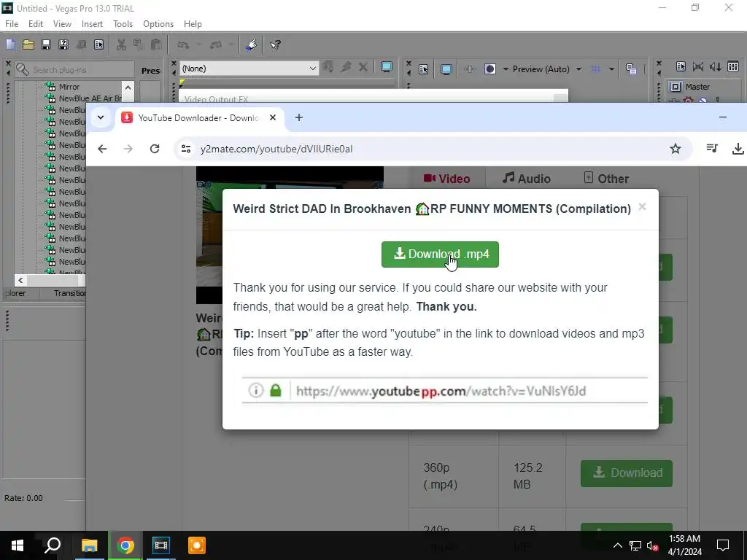Close the download dialog with the X
The image size is (747, 560).
point(642,206)
